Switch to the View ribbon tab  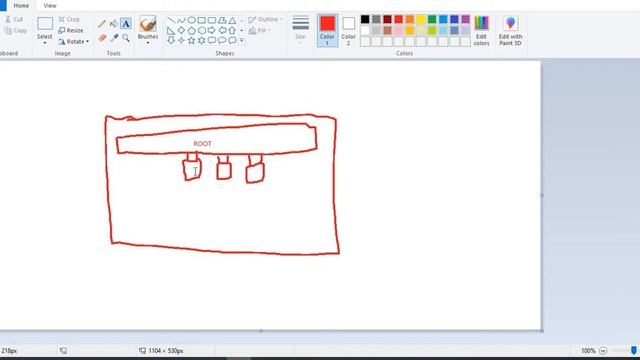(x=50, y=6)
